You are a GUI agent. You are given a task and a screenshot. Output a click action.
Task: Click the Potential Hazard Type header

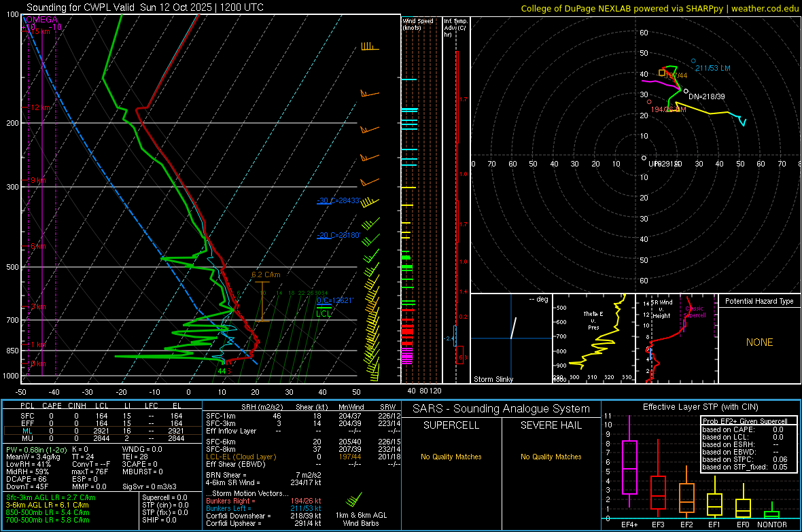pyautogui.click(x=759, y=301)
